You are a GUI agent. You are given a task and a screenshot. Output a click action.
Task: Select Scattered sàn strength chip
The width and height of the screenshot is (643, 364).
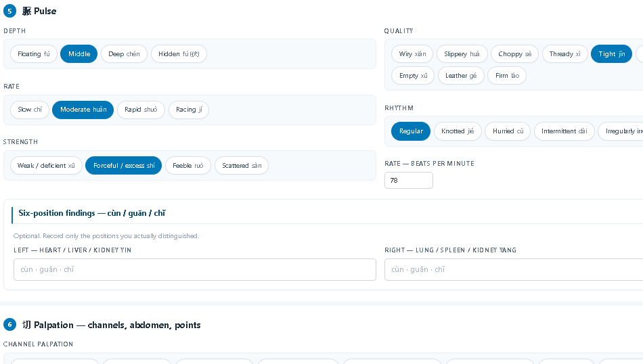[242, 166]
